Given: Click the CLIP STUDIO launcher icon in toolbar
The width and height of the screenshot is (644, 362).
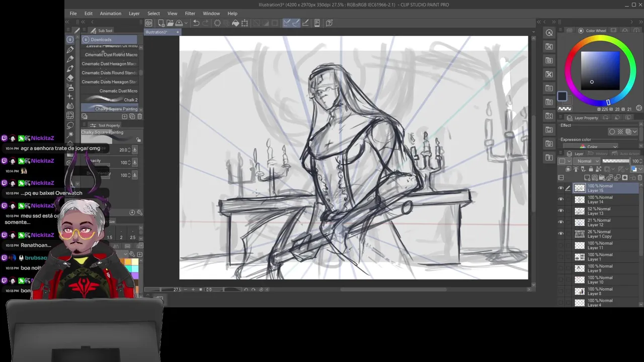Looking at the screenshot, I should [148, 23].
